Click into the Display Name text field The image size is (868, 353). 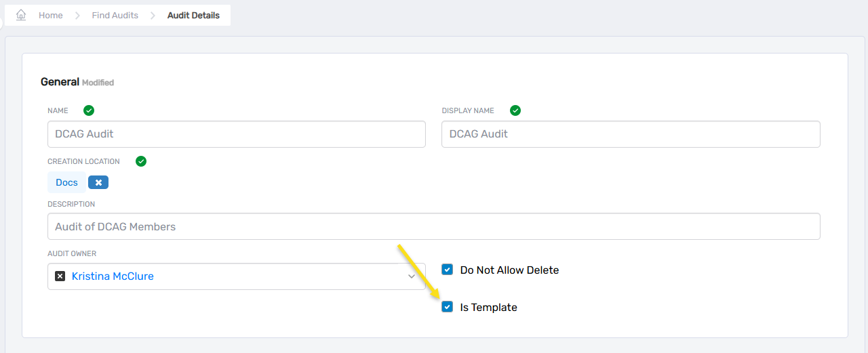point(630,134)
